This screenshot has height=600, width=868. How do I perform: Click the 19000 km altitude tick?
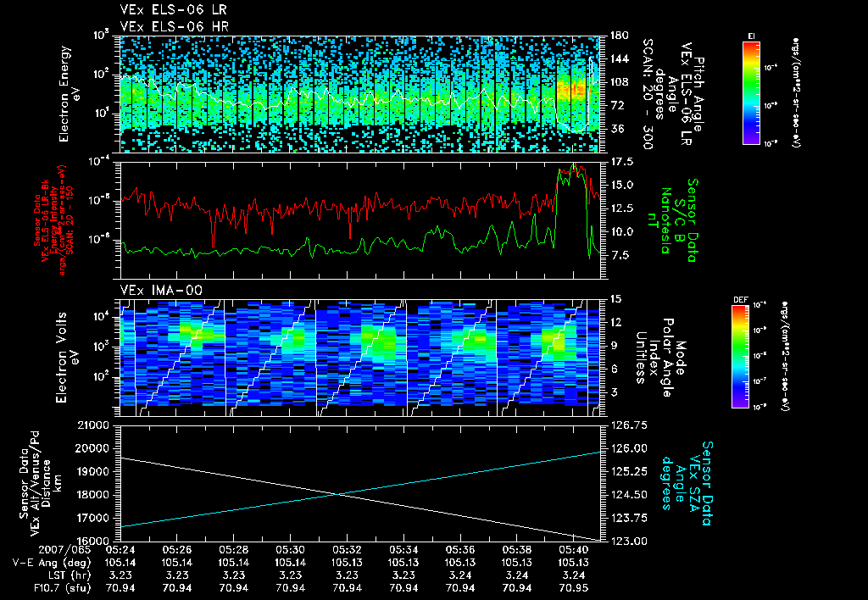[x=92, y=471]
